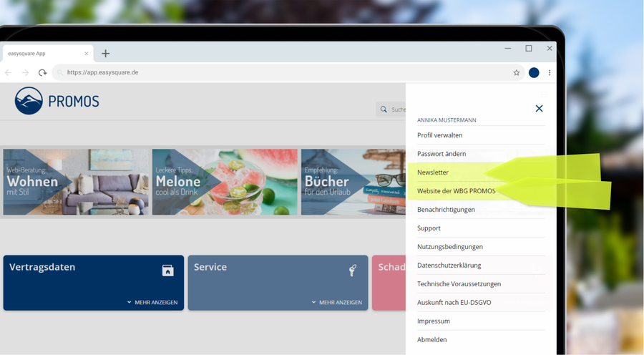Click the search magnifier icon

[384, 110]
